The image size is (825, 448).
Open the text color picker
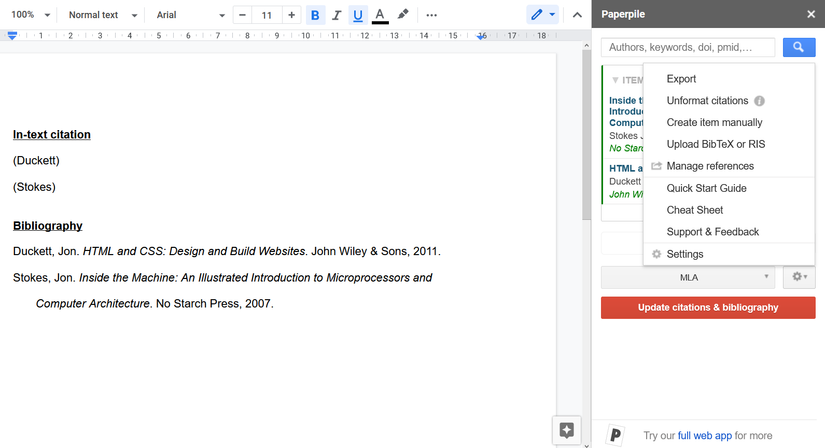[x=380, y=15]
